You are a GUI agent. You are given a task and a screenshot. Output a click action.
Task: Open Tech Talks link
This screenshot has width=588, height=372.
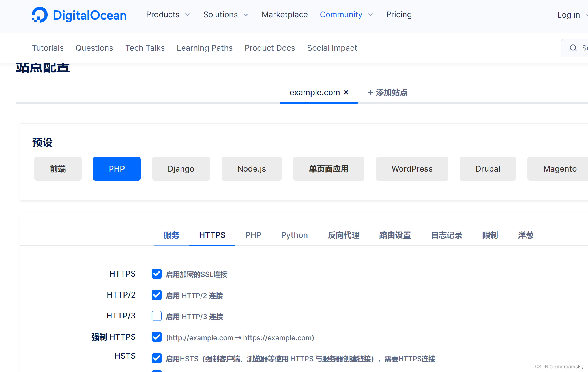(x=145, y=48)
